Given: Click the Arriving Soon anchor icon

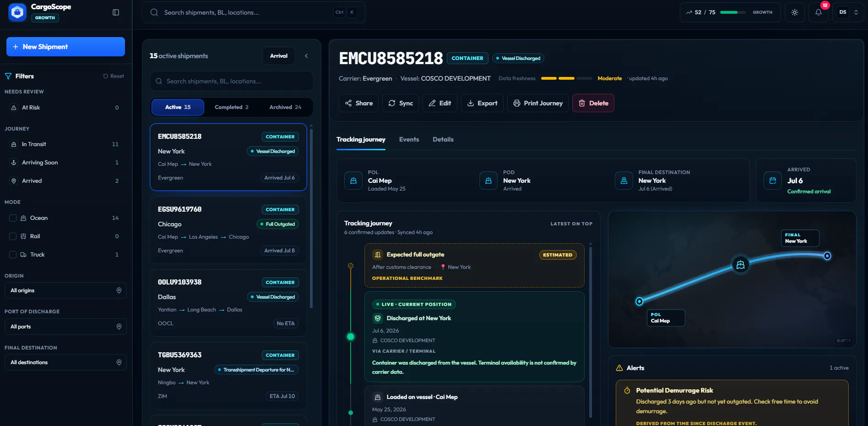Looking at the screenshot, I should tap(14, 163).
